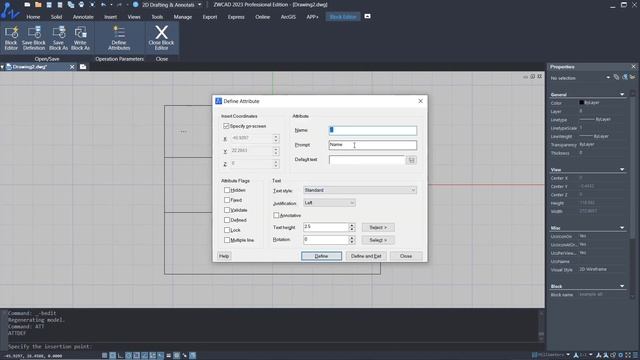Open the Manage ribbon tab
Screen dimensions: 640x360
(x=182, y=17)
